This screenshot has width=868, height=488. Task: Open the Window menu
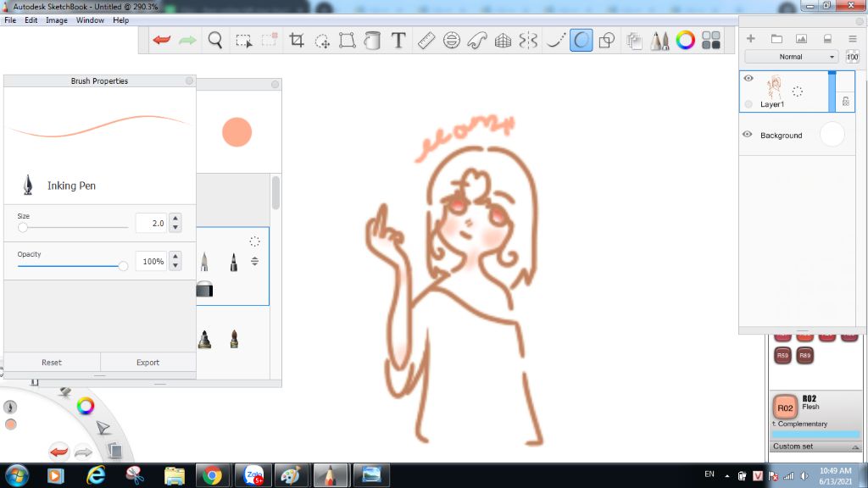coord(90,20)
